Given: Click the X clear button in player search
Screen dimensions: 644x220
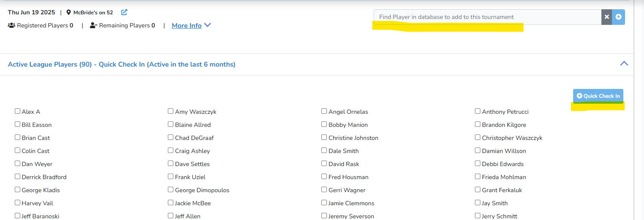Looking at the screenshot, I should coord(606,17).
